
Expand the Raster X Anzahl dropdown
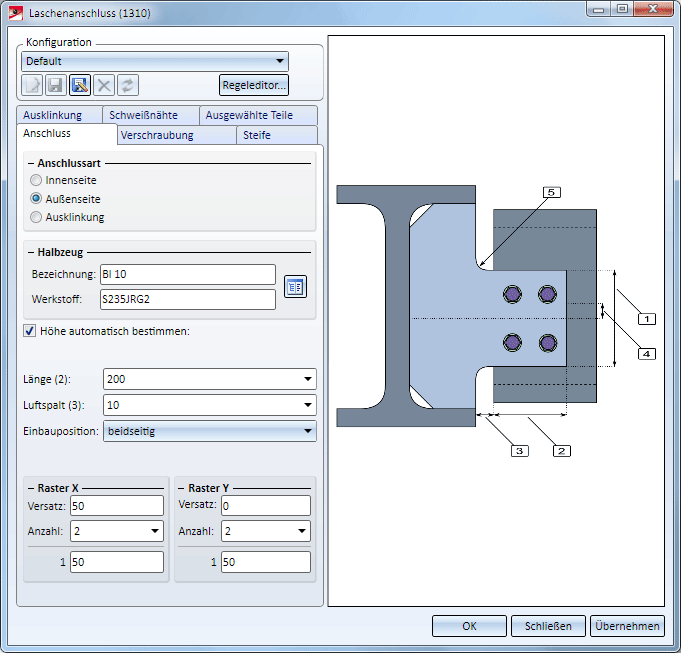(155, 532)
